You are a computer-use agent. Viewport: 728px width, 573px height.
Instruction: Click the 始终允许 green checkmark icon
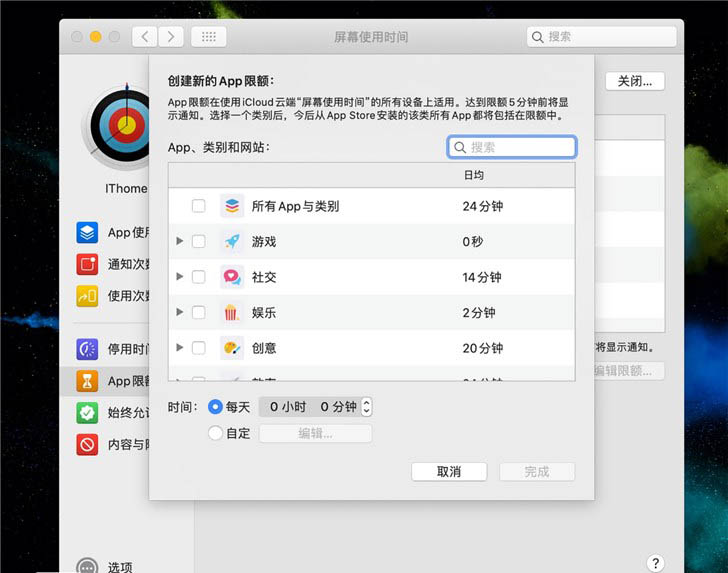pyautogui.click(x=88, y=413)
